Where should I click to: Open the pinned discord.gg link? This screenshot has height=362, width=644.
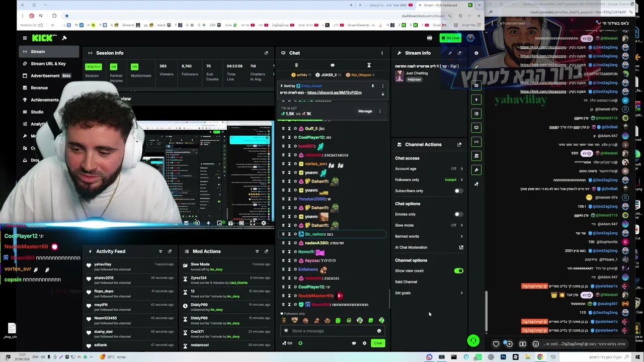point(334,93)
